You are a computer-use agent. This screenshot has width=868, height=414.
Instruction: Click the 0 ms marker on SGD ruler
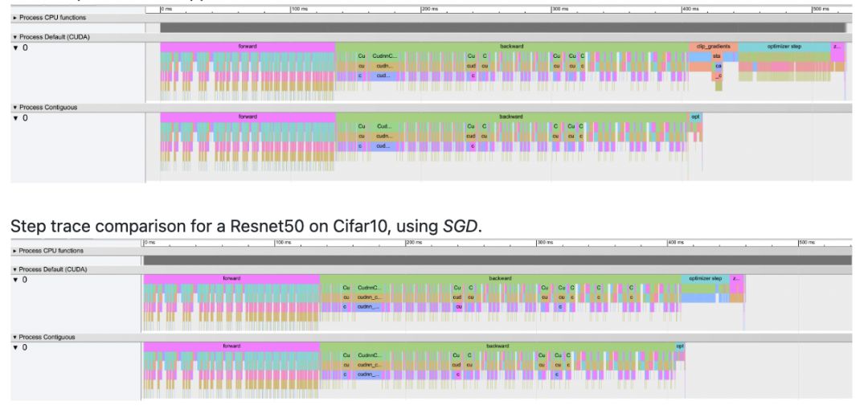tap(149, 243)
